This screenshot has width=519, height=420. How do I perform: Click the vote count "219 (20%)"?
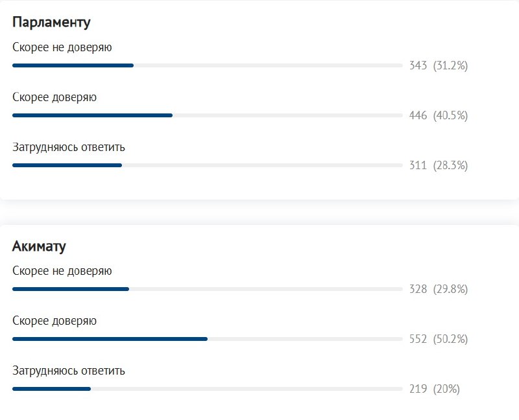435,389
